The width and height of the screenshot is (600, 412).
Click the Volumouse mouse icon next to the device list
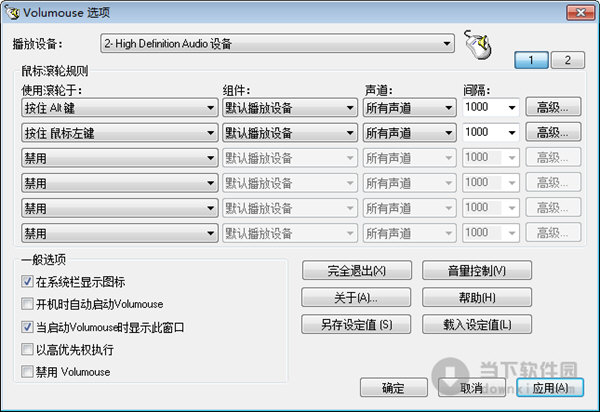(x=478, y=44)
